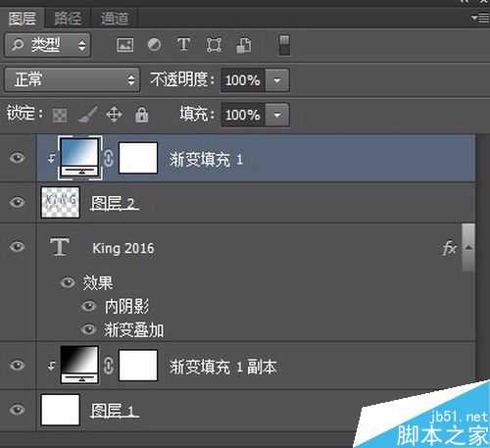This screenshot has height=448, width=490.
Task: Click link icon on 渐变填充 1 layer
Action: point(109,158)
